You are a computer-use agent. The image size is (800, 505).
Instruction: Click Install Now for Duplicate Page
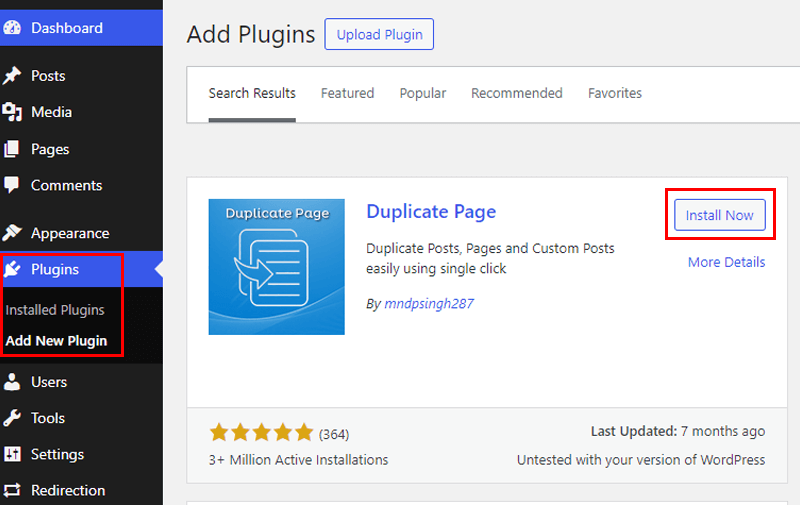[x=719, y=215]
